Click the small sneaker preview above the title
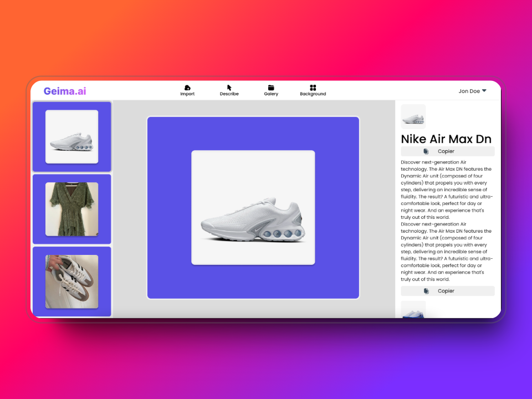The height and width of the screenshot is (399, 532). point(413,117)
